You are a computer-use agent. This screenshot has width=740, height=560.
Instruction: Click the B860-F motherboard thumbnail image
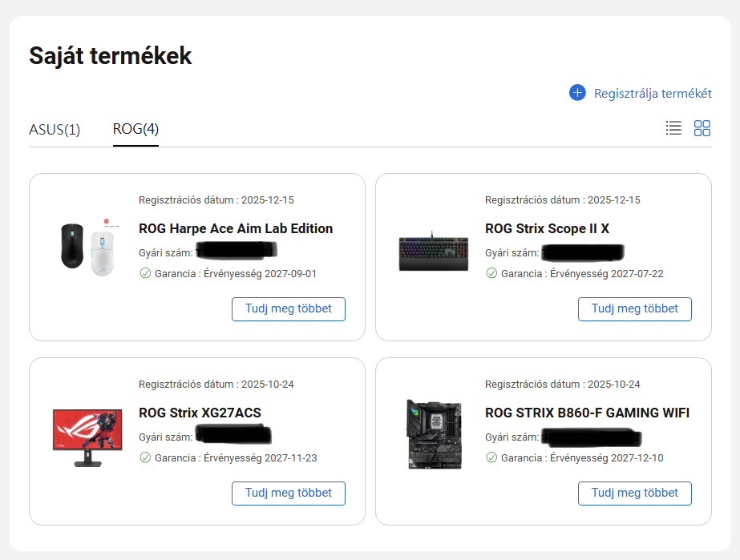(x=434, y=434)
